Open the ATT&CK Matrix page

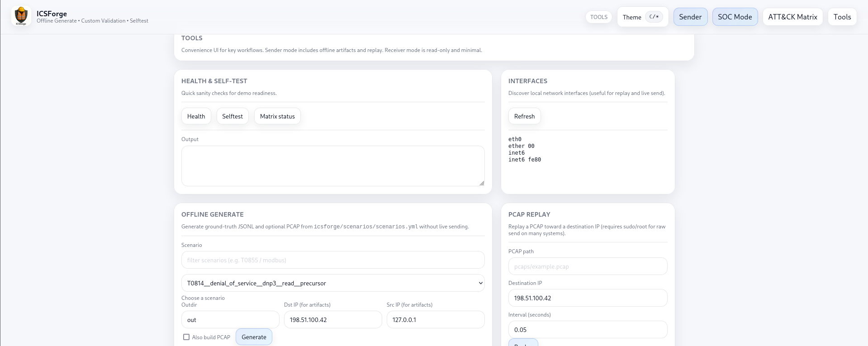[x=792, y=17]
